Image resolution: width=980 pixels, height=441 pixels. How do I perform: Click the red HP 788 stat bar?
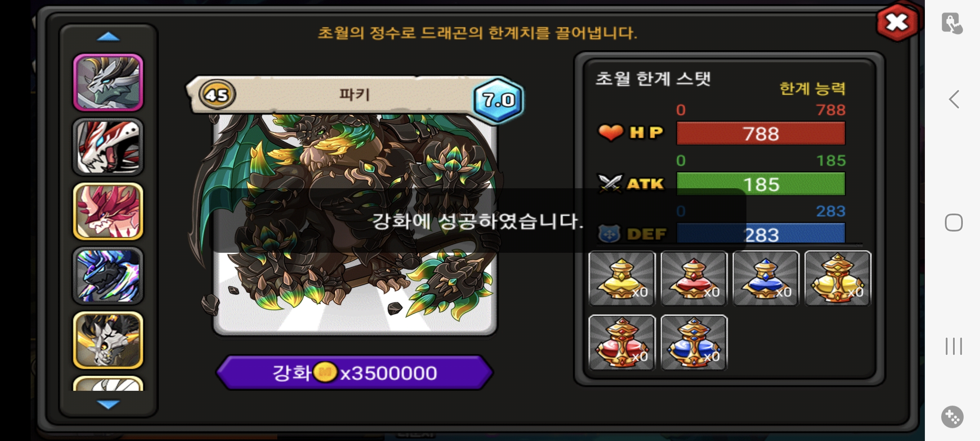[x=761, y=133]
